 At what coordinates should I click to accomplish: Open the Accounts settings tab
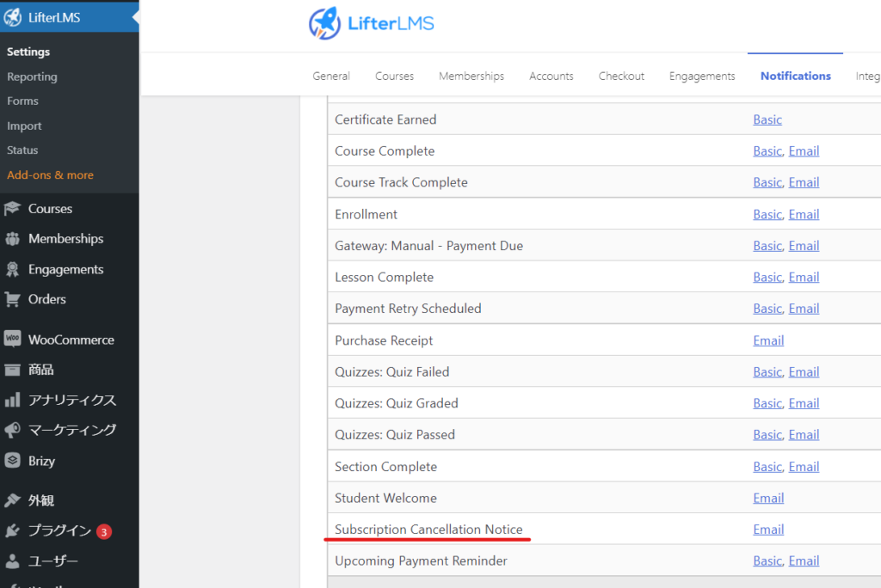[551, 76]
